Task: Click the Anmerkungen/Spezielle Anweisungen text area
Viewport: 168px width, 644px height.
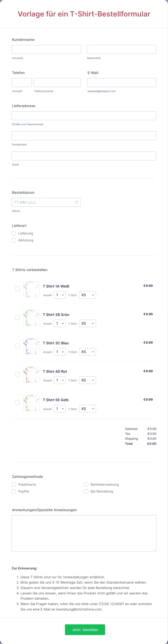Action: pyautogui.click(x=84, y=533)
